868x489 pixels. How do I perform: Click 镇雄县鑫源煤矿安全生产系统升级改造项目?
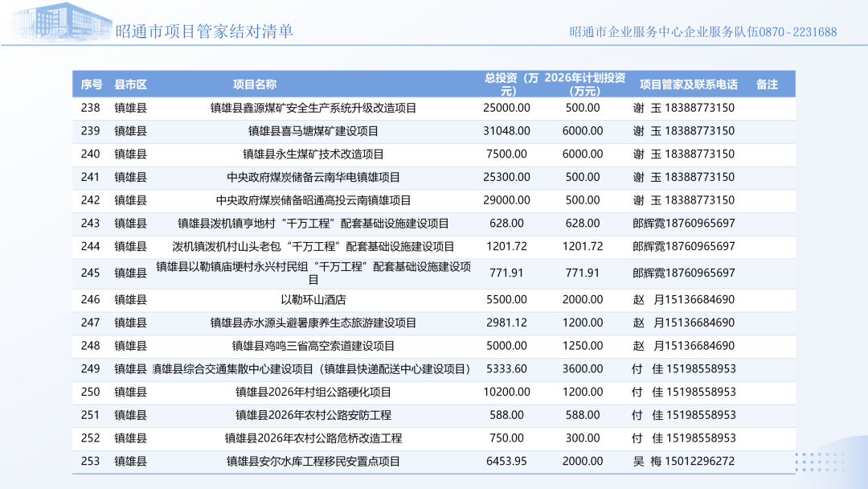[313, 108]
